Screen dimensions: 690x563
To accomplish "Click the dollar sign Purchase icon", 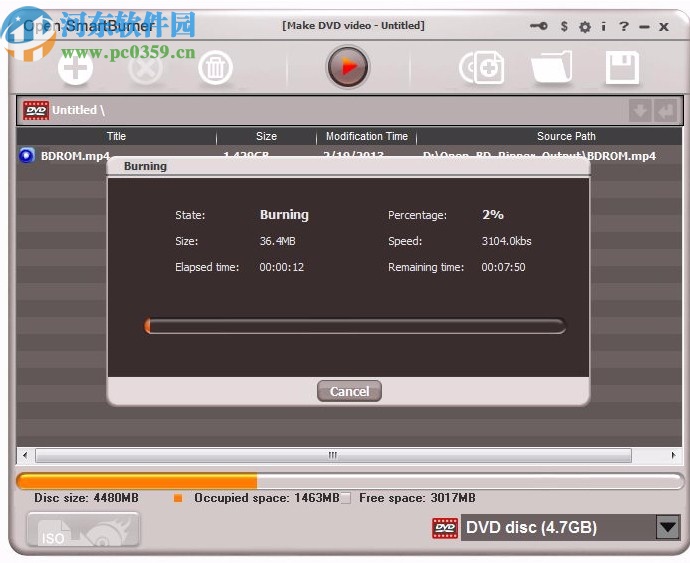I will 564,26.
